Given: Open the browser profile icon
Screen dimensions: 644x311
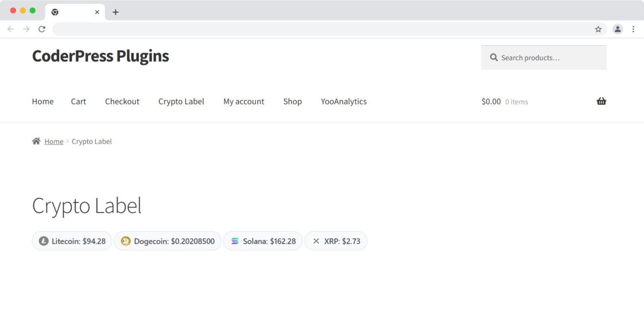Looking at the screenshot, I should pyautogui.click(x=618, y=29).
